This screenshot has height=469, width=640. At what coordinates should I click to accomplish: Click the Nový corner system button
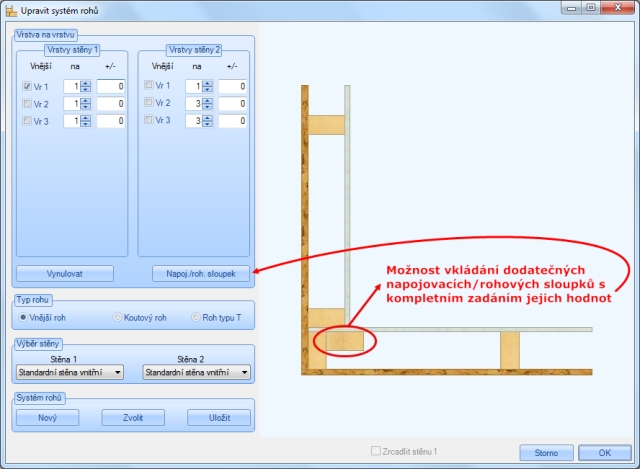[x=47, y=418]
